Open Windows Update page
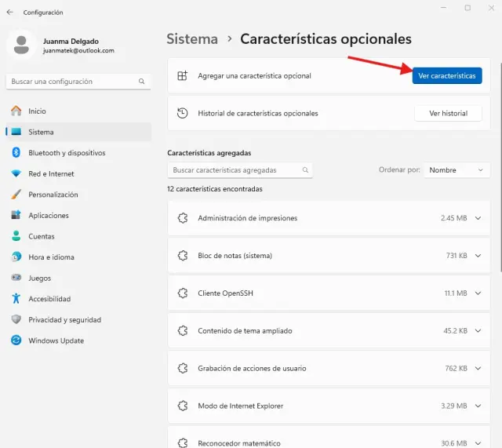 tap(56, 341)
